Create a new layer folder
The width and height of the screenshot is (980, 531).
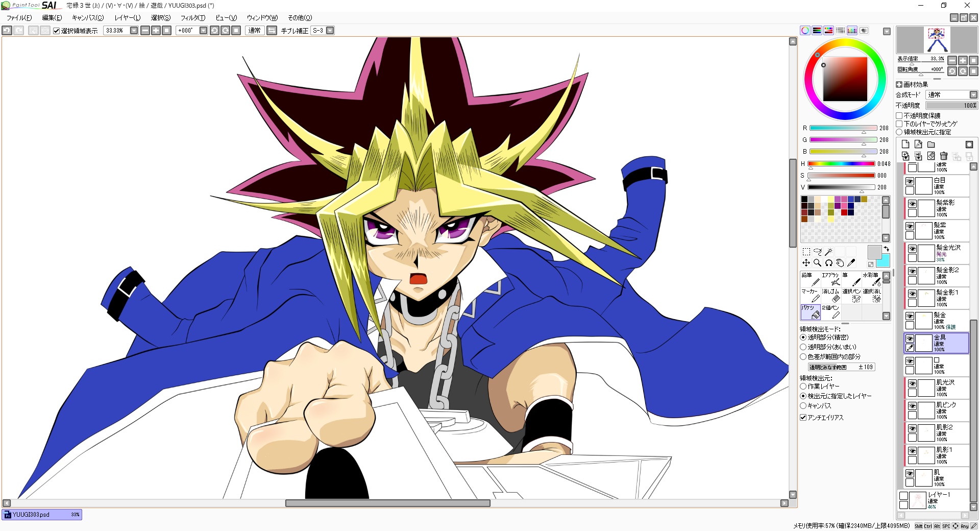click(x=931, y=144)
